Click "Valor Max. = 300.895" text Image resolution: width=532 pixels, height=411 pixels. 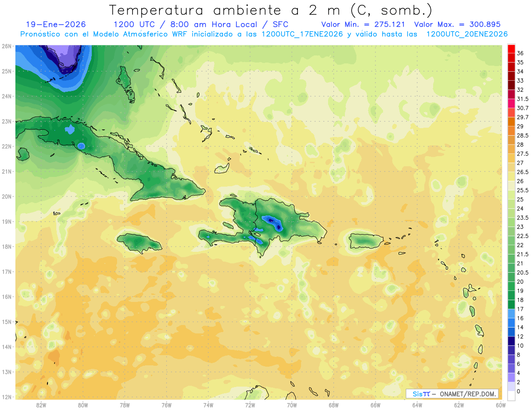coord(457,24)
